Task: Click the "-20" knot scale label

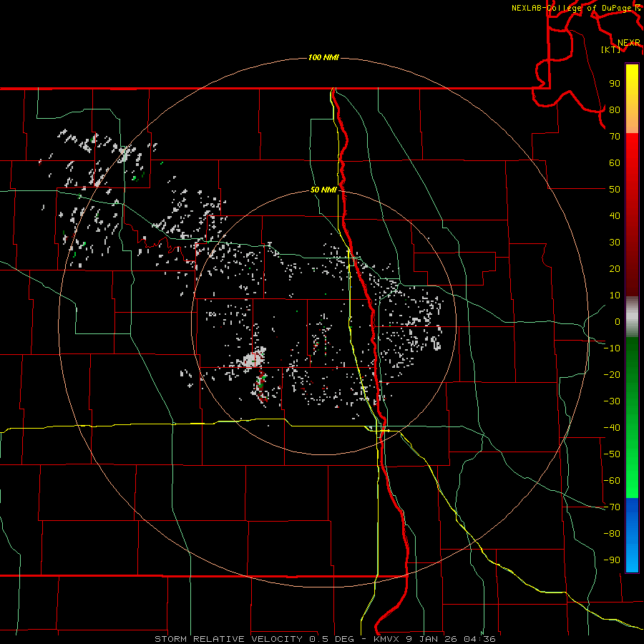Action: (x=612, y=374)
